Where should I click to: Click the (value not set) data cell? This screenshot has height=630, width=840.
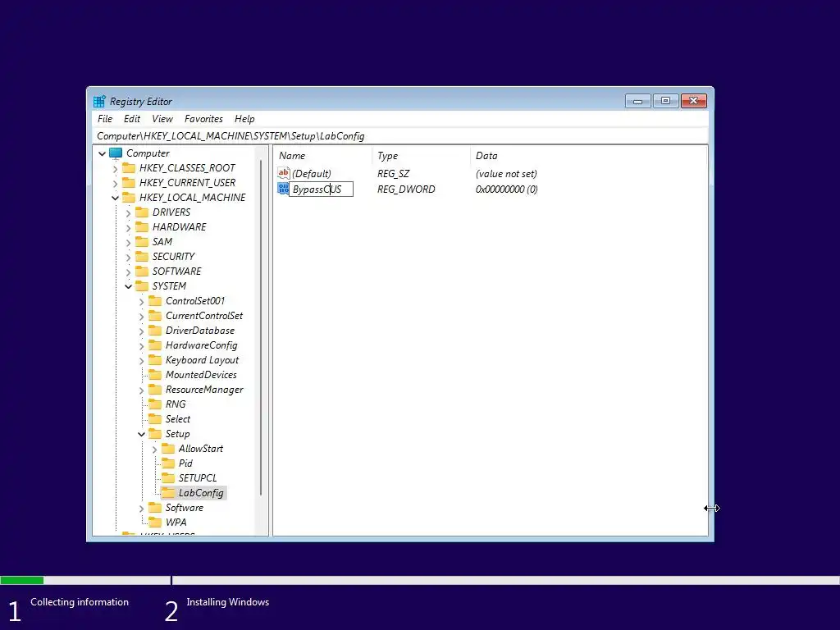tap(506, 174)
